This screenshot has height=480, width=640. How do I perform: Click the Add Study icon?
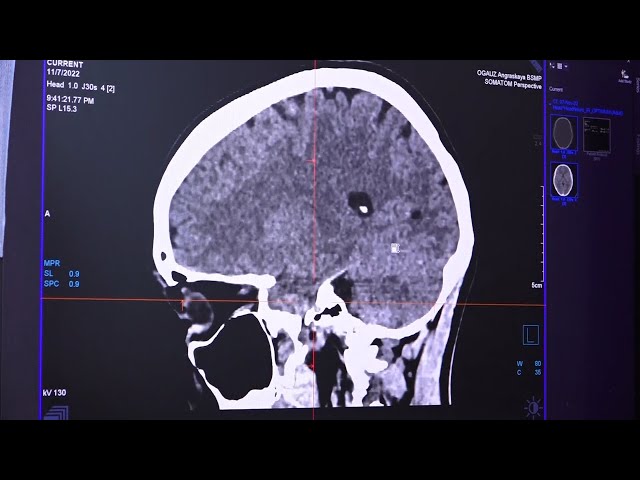pyautogui.click(x=624, y=74)
